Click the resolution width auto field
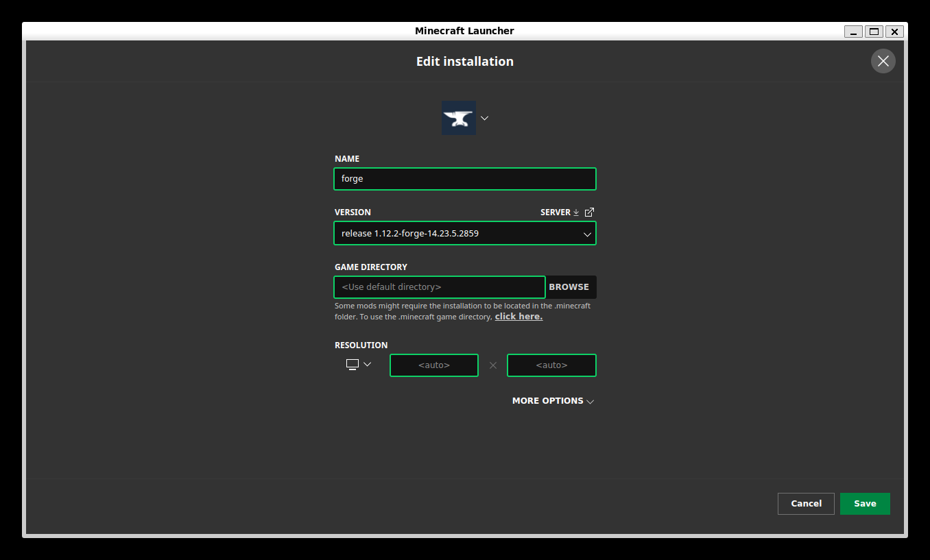The width and height of the screenshot is (930, 560). point(434,365)
